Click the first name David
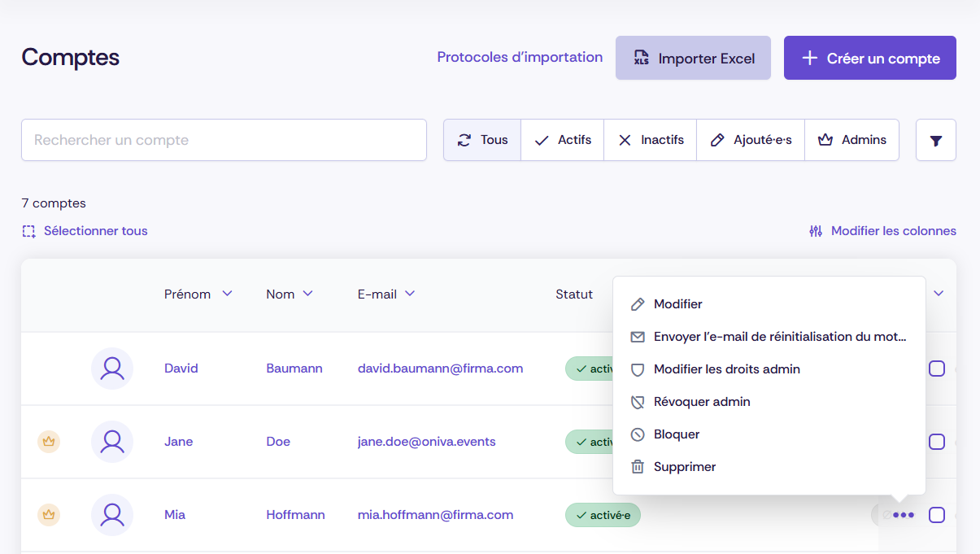This screenshot has height=554, width=980. (x=181, y=369)
